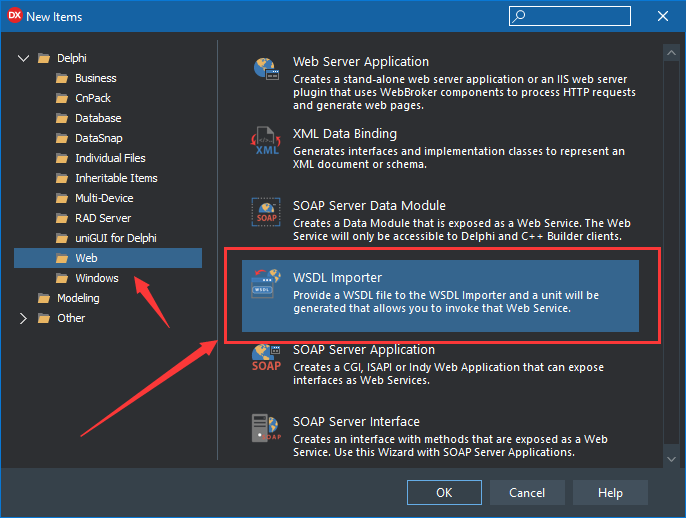The width and height of the screenshot is (686, 518).
Task: Click the Database folder icon
Action: [62, 118]
